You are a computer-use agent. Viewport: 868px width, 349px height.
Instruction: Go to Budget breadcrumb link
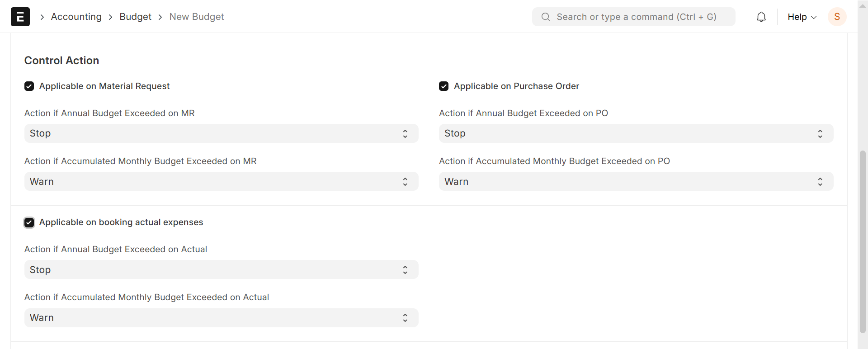(x=135, y=17)
